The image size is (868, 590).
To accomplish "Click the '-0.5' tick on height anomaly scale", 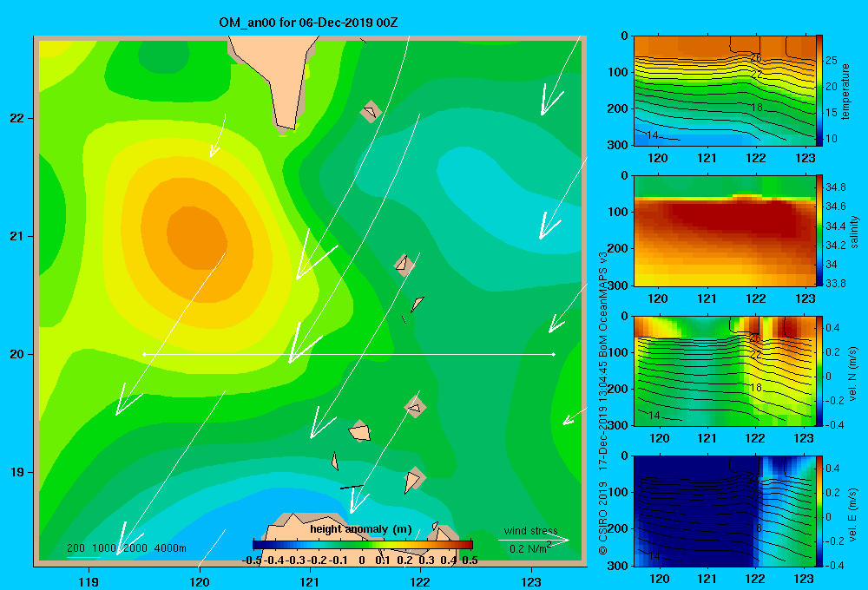I will [252, 560].
